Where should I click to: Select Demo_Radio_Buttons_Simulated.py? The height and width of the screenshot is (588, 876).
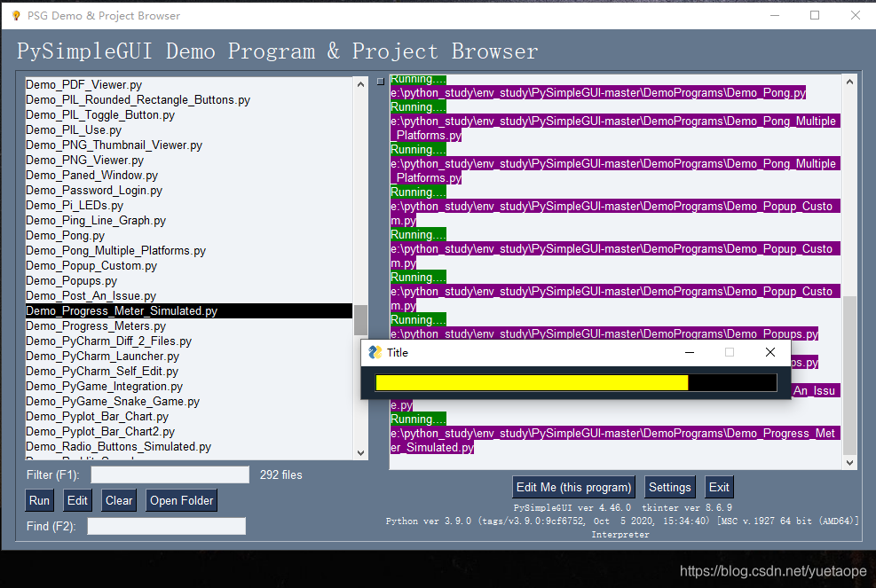click(189, 447)
